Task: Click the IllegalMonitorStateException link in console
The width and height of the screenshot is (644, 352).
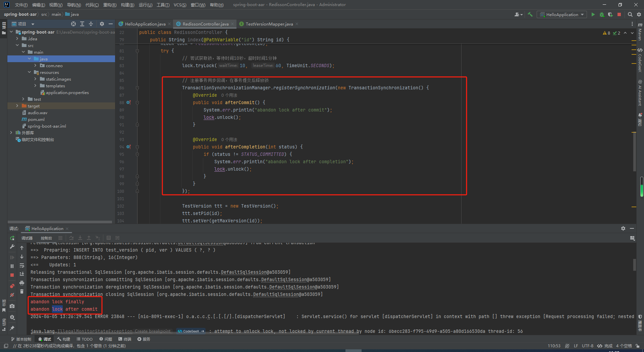Action: tap(95, 331)
